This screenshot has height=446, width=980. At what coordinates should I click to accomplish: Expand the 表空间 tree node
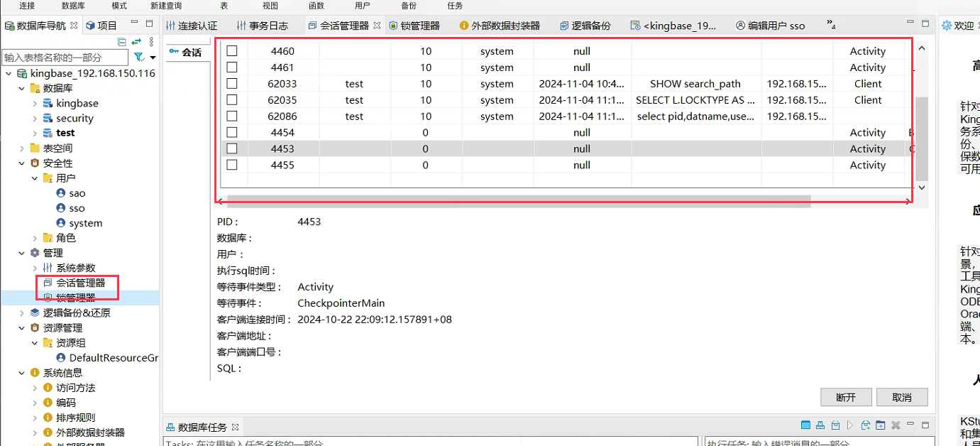[23, 148]
